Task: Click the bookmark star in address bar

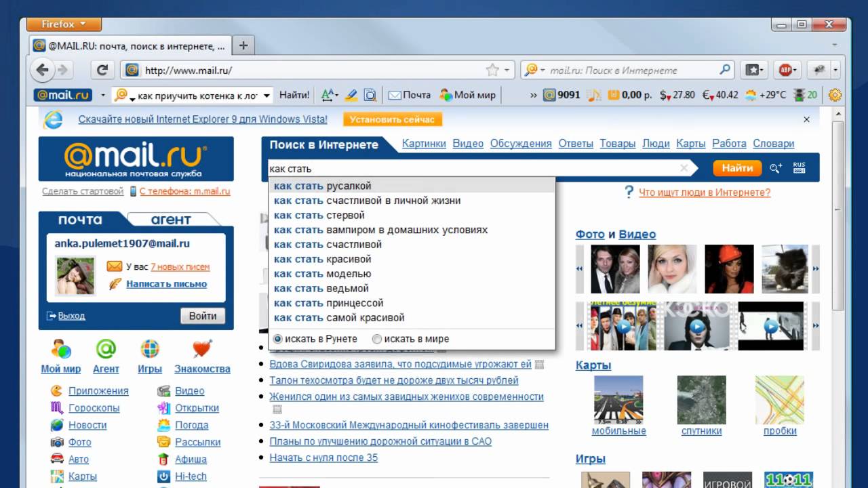Action: pos(492,70)
